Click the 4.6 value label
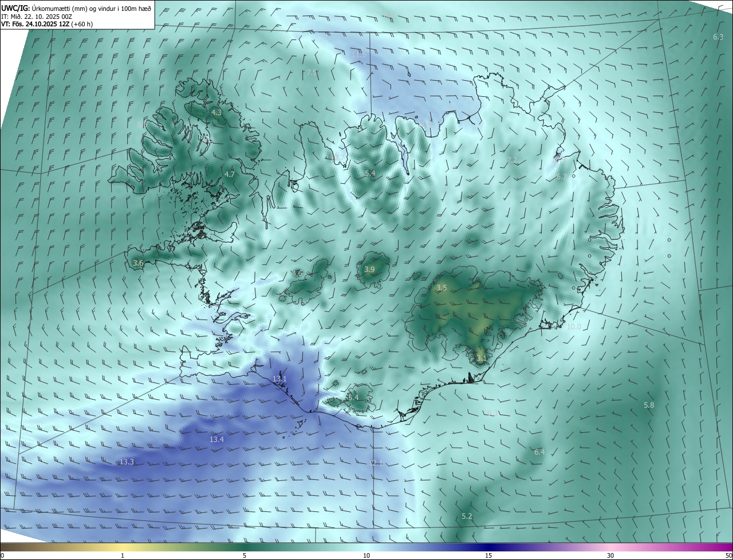 [x=297, y=274]
